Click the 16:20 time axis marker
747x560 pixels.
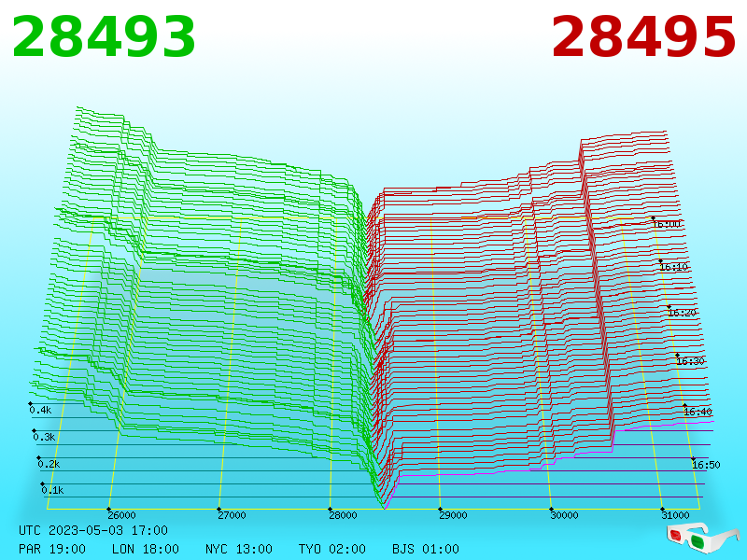pyautogui.click(x=682, y=313)
